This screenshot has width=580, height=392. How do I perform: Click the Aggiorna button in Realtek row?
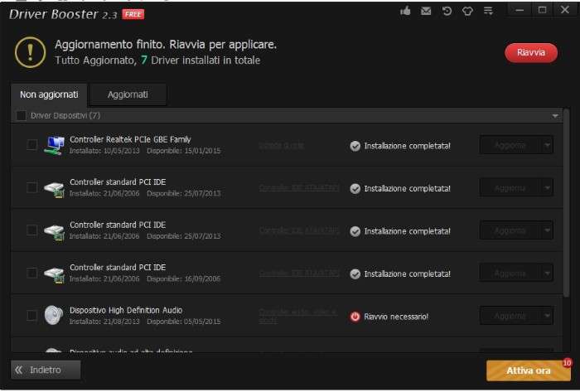(510, 145)
